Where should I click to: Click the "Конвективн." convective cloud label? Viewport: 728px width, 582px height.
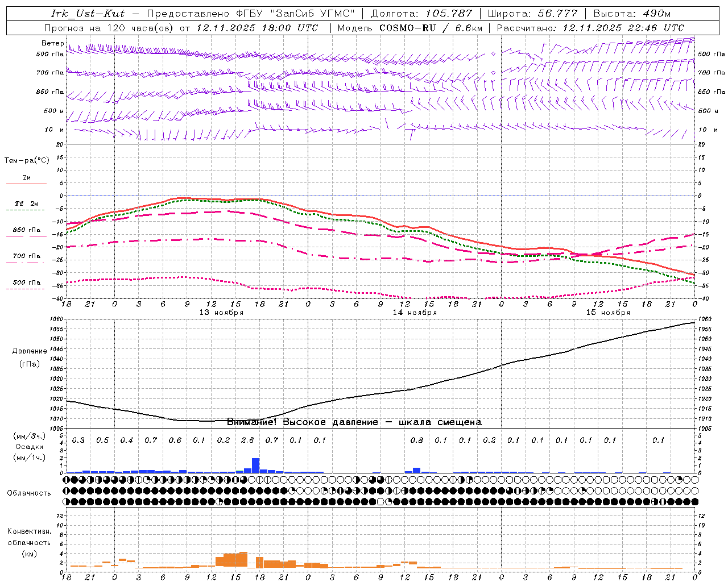pos(29,531)
